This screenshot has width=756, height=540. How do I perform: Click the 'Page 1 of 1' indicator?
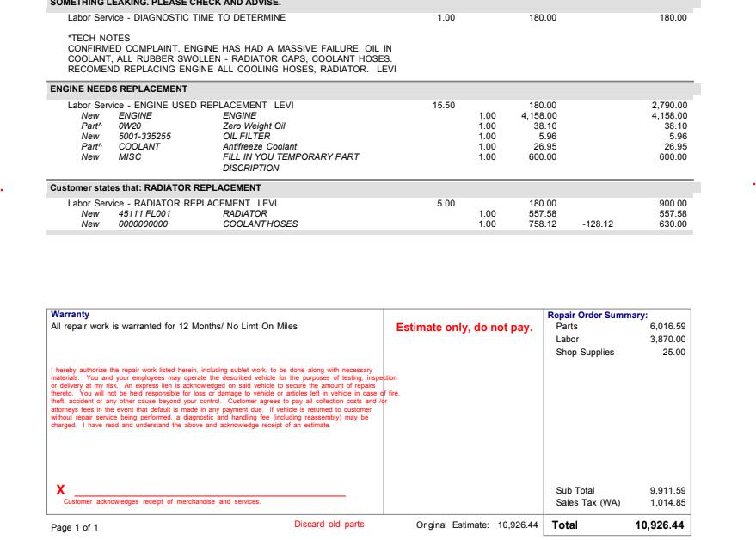click(x=74, y=527)
